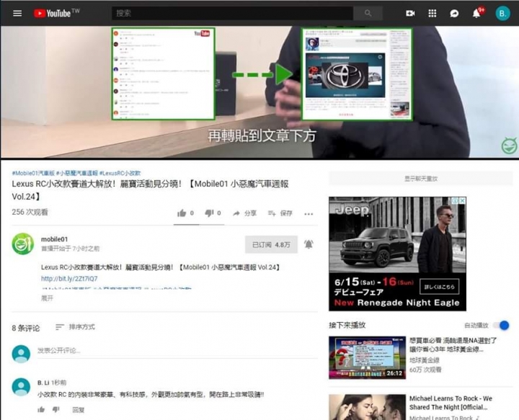The height and width of the screenshot is (420, 519).
Task: Like B. Li's comment
Action: tap(41, 410)
